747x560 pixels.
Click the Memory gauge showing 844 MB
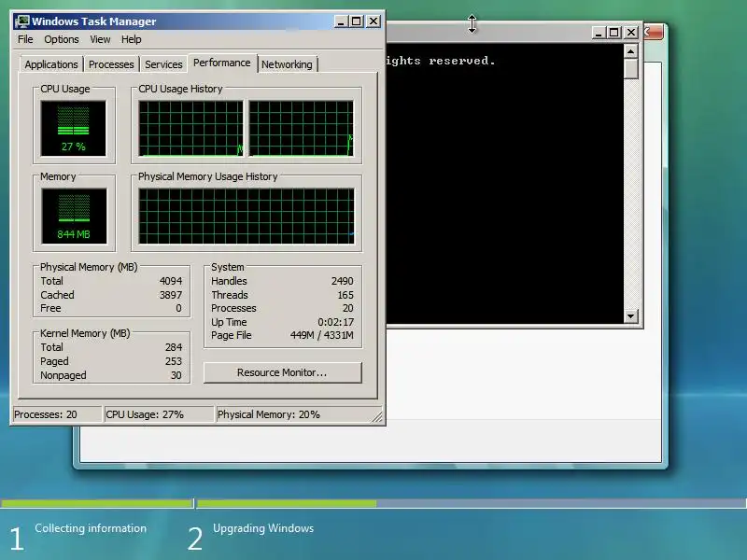point(74,216)
